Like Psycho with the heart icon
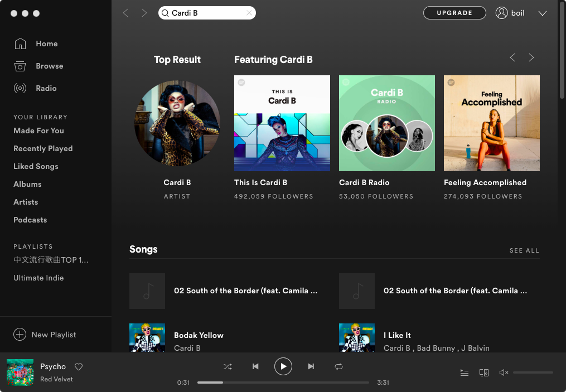This screenshot has width=566, height=392. coord(79,367)
